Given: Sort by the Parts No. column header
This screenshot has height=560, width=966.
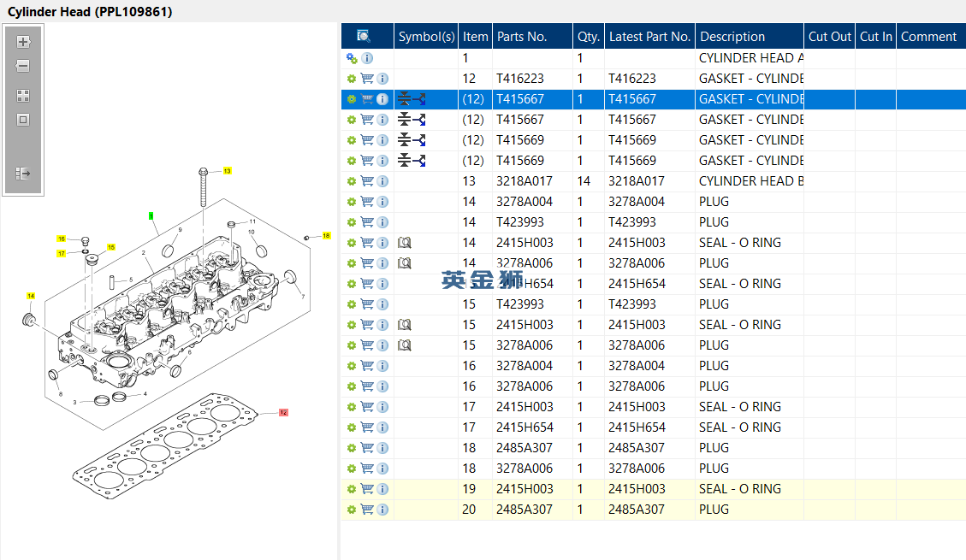Looking at the screenshot, I should [x=522, y=37].
